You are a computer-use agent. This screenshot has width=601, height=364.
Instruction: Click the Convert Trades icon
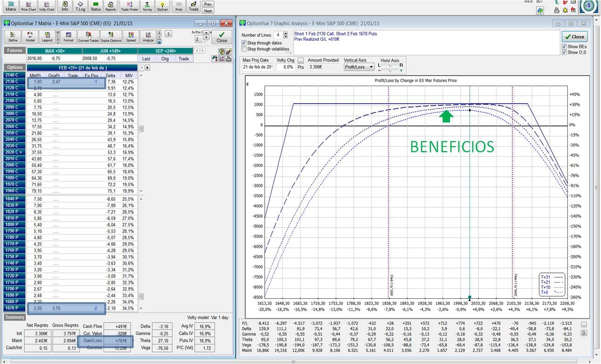pos(89,37)
